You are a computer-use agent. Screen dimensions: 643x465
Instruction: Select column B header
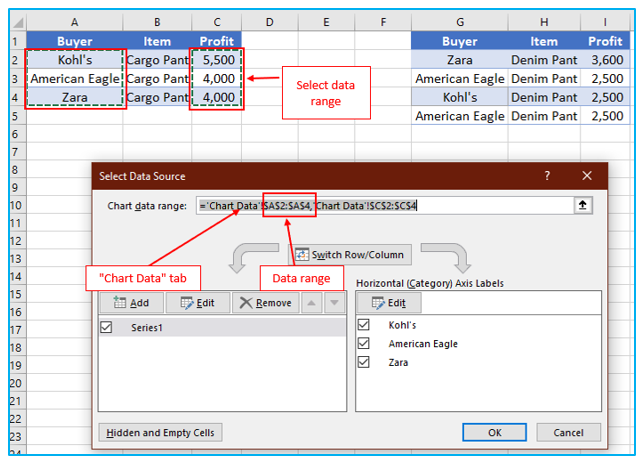point(157,22)
